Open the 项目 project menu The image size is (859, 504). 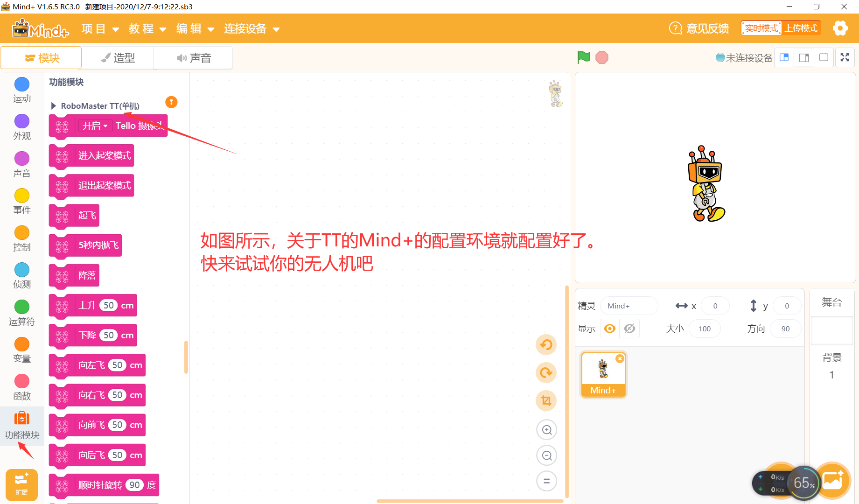[x=100, y=29]
